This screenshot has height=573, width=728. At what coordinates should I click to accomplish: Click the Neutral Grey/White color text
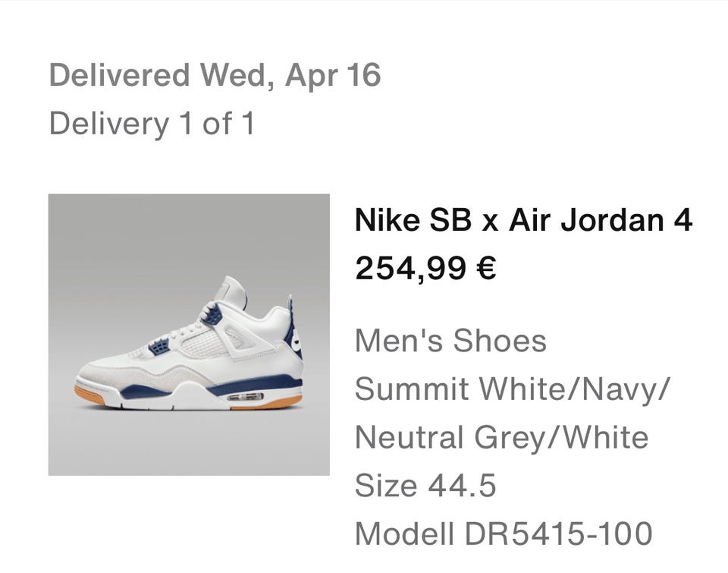pyautogui.click(x=501, y=438)
